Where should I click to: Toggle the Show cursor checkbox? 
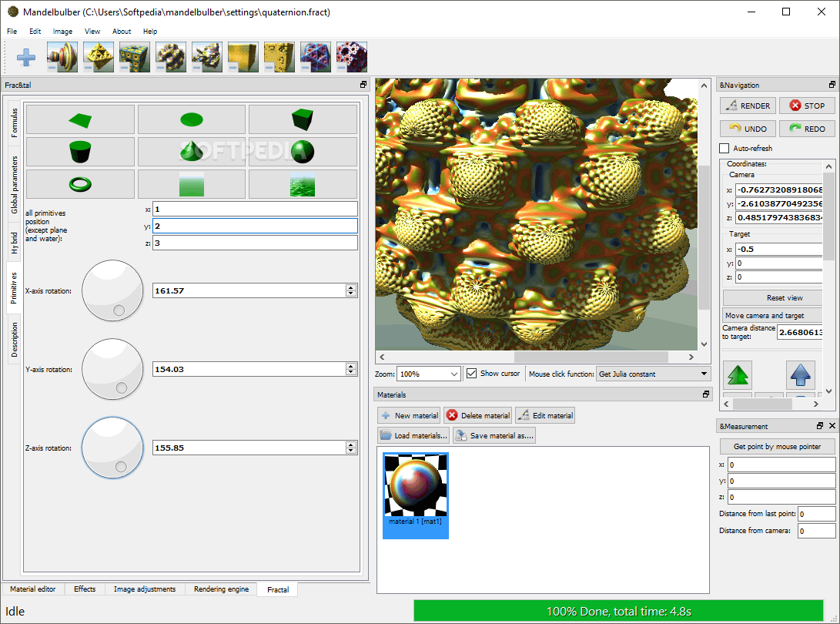(473, 374)
